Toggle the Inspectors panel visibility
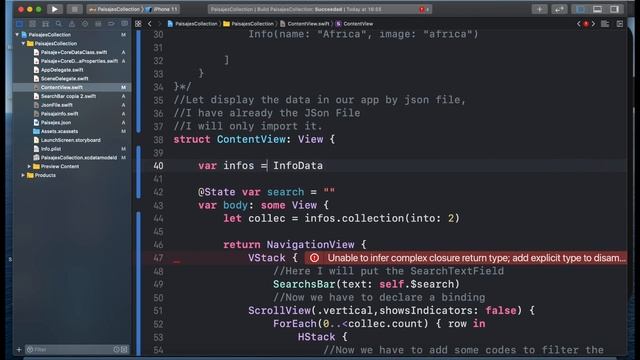Viewport: 640px width, 360px height. click(x=614, y=9)
